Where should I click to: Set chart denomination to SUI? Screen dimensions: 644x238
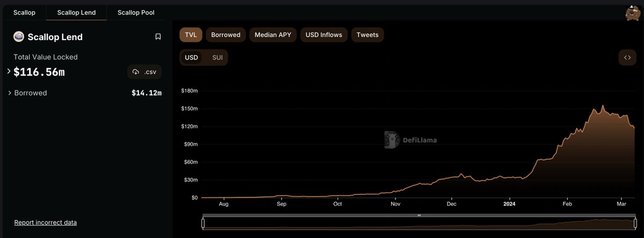217,57
